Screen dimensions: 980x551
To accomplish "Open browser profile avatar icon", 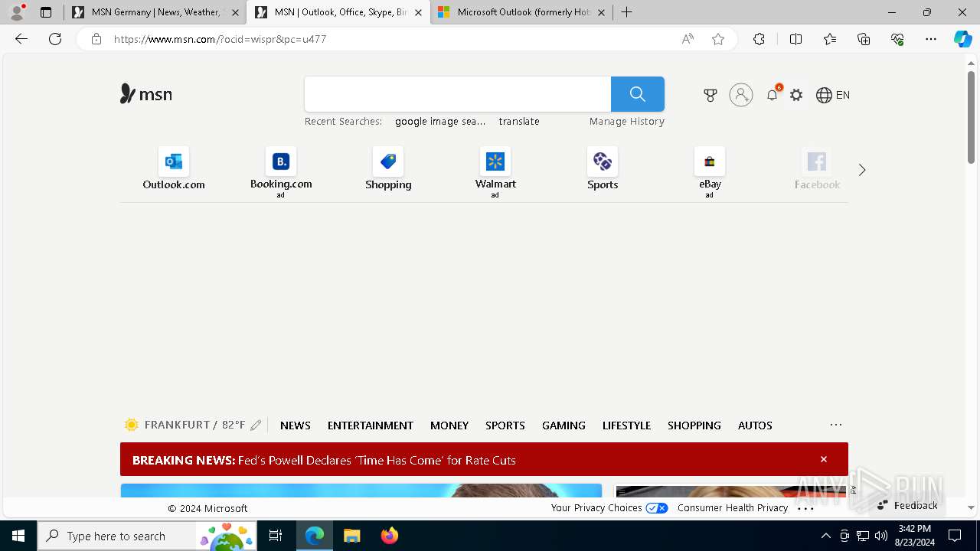I will coord(17,12).
